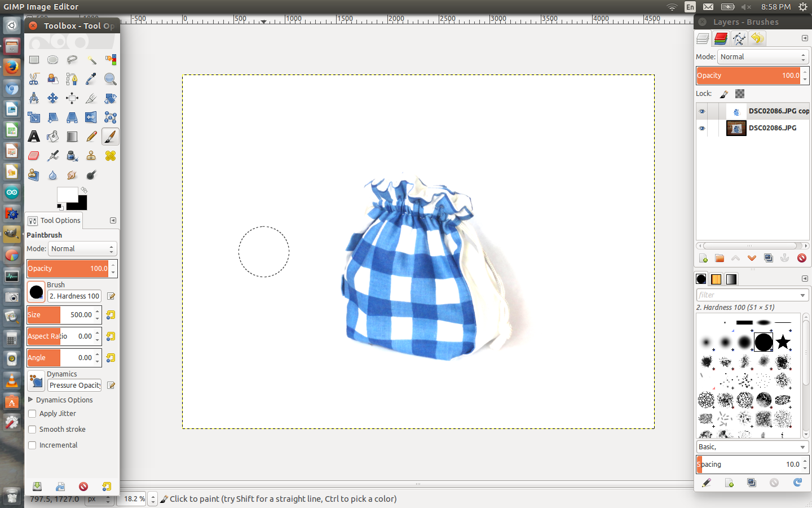
Task: Enable Smooth stroke for the Paintbrush
Action: pos(32,430)
